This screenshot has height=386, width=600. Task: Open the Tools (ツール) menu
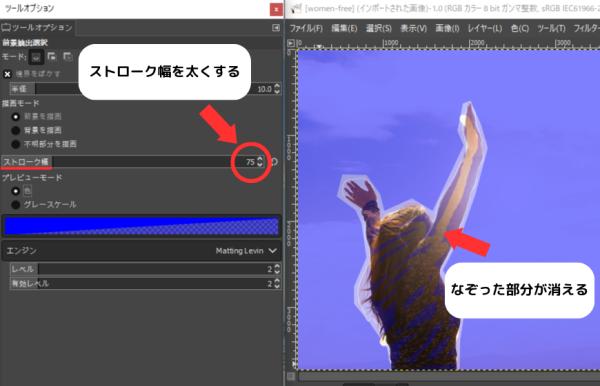pyautogui.click(x=551, y=28)
